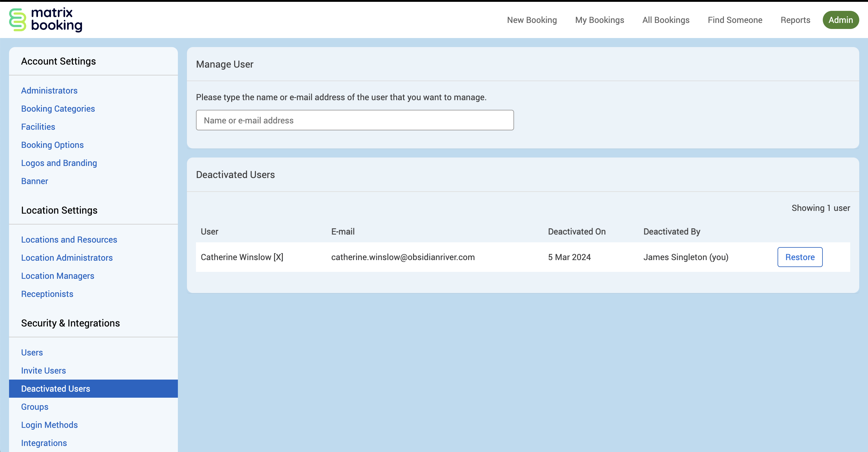
Task: Open Administrators in Account Settings
Action: [49, 91]
